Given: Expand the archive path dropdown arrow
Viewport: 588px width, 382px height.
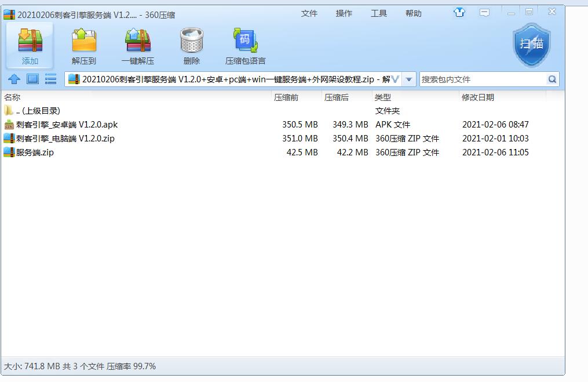Looking at the screenshot, I should 410,79.
